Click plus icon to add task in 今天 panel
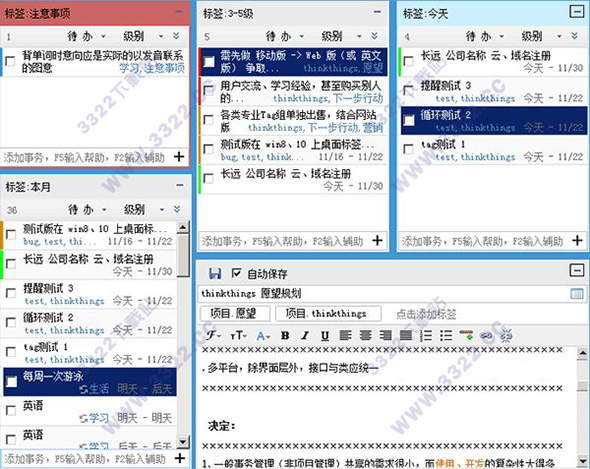Viewport: 590px width, 469px height. (577, 240)
